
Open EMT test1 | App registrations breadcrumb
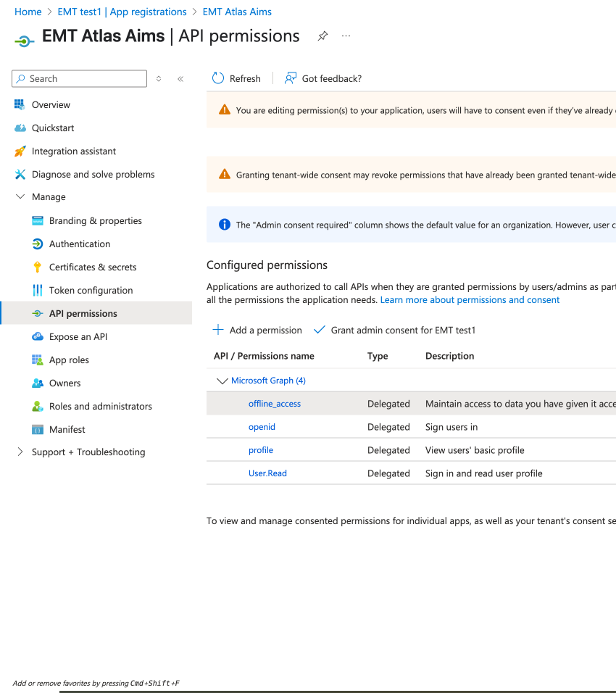point(122,12)
